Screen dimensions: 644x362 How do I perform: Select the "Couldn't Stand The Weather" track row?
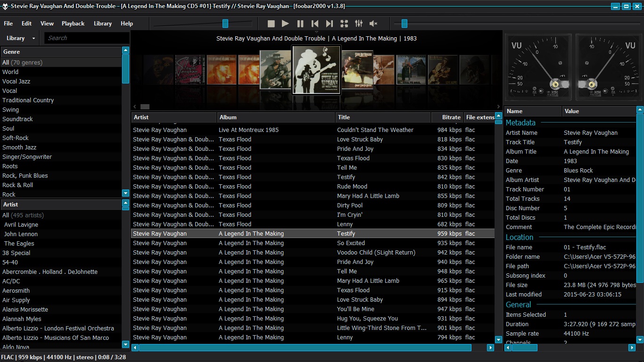tap(313, 130)
